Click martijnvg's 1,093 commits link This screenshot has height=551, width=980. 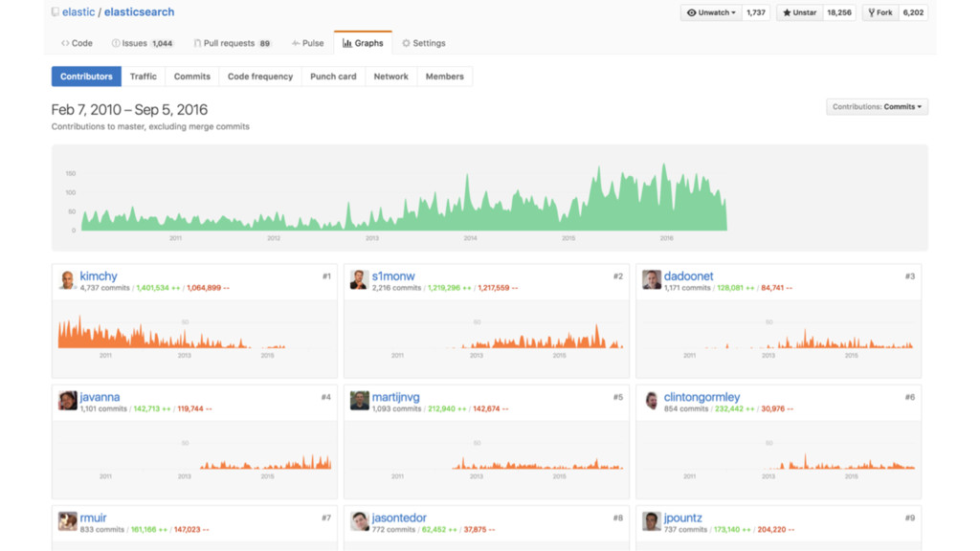(x=396, y=408)
